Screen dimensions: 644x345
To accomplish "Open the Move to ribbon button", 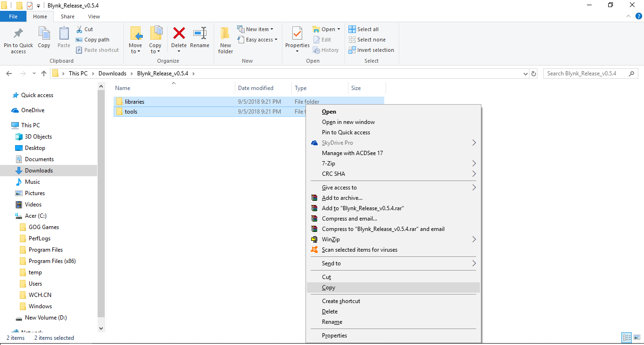I will [x=135, y=40].
